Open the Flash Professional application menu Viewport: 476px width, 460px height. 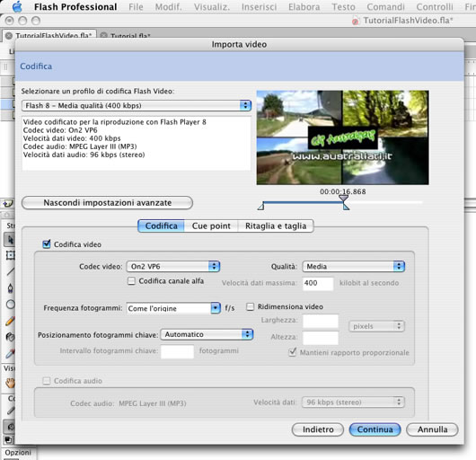[x=75, y=6]
